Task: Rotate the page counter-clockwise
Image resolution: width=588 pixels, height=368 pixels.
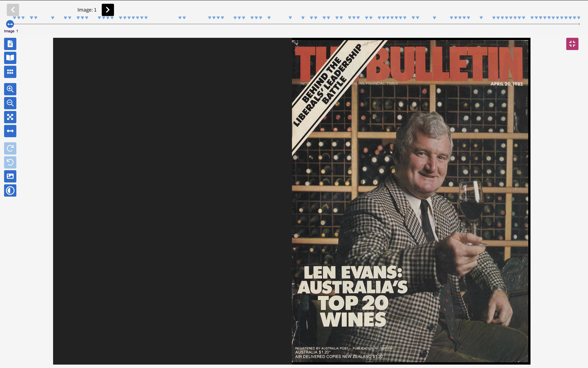Action: tap(10, 162)
